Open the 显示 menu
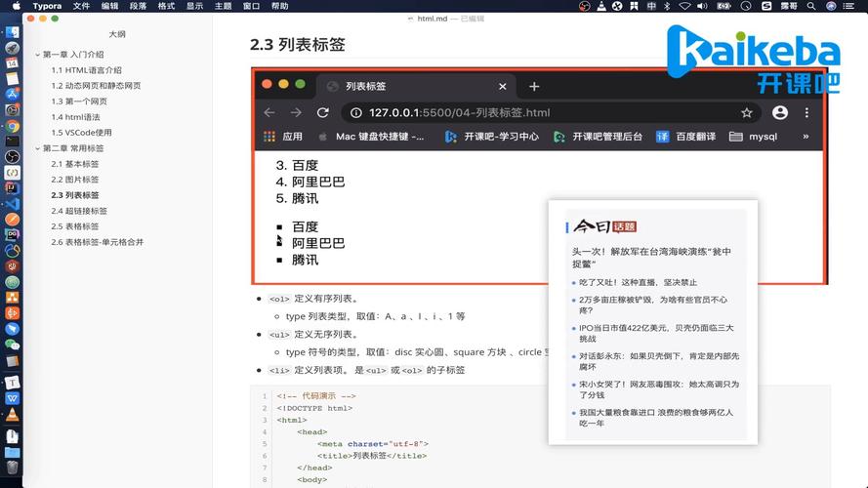868x488 pixels. (194, 6)
